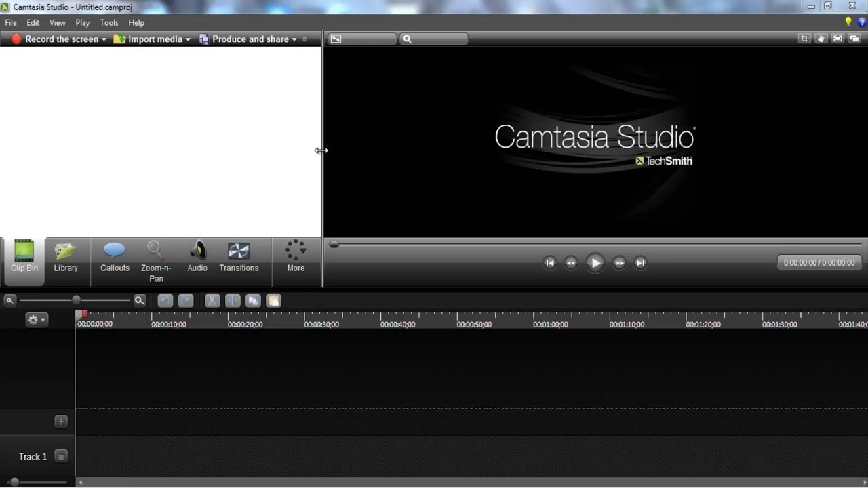Open the timeline gear settings dropdown

(37, 320)
